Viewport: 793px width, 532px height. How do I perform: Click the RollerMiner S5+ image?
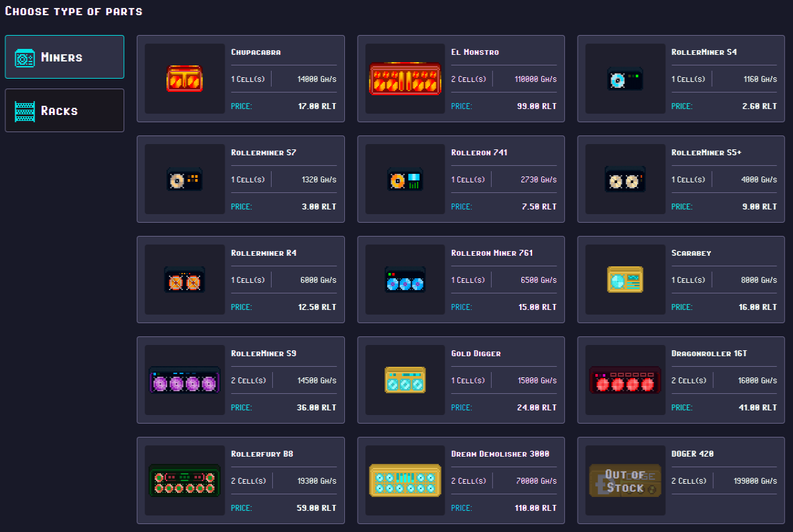click(625, 179)
